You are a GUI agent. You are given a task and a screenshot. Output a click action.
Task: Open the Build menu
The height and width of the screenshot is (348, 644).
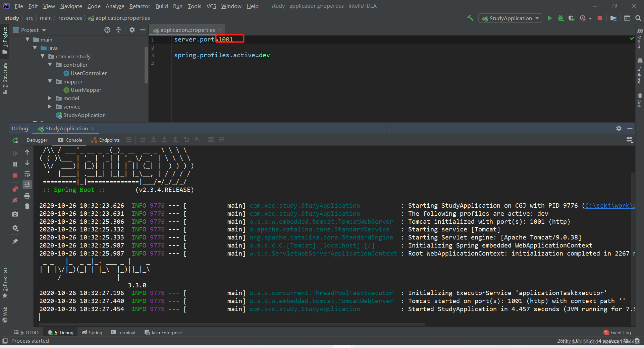(162, 6)
